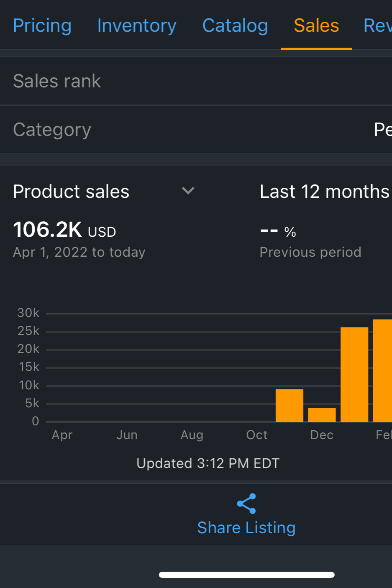The image size is (392, 588).
Task: Select the November sales bar in chart
Action: [290, 406]
